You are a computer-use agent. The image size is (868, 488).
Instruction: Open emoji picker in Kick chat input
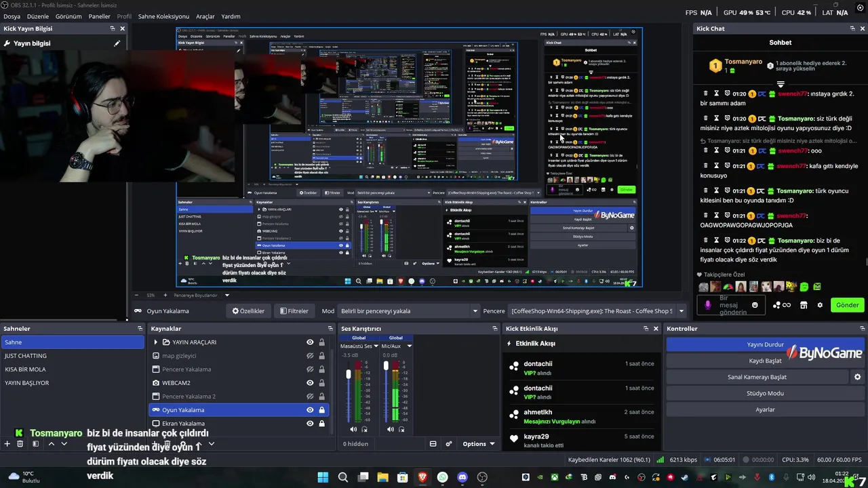[755, 305]
